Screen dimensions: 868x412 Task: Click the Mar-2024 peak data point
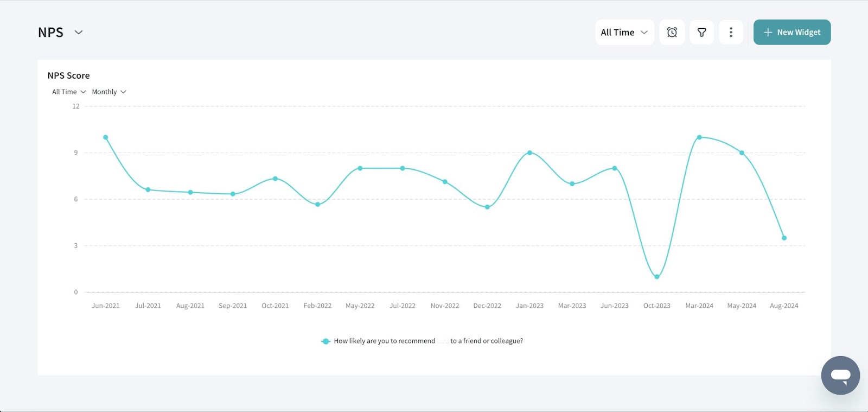[699, 137]
